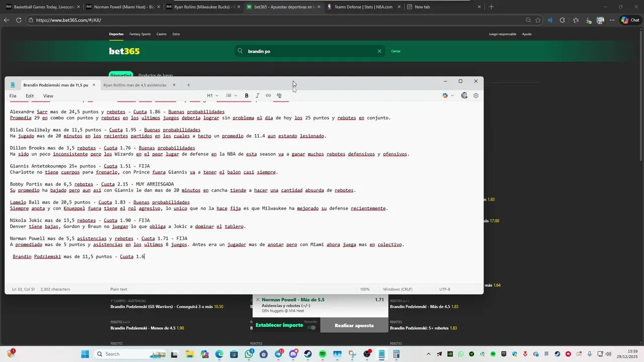Open Edge extensions puzzle icon
Screen dimensions: 644x362
click(x=562, y=20)
